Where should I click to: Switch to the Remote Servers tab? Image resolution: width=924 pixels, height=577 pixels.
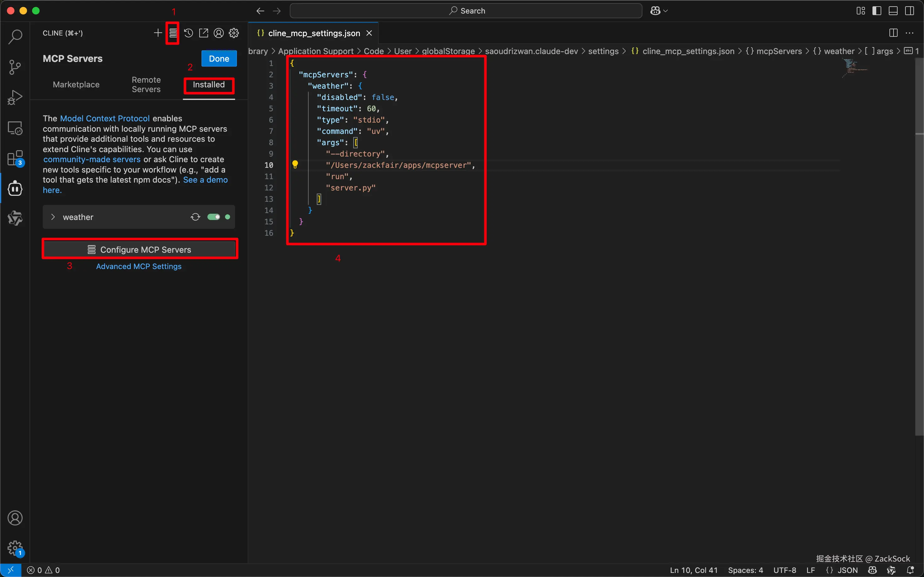(x=146, y=85)
